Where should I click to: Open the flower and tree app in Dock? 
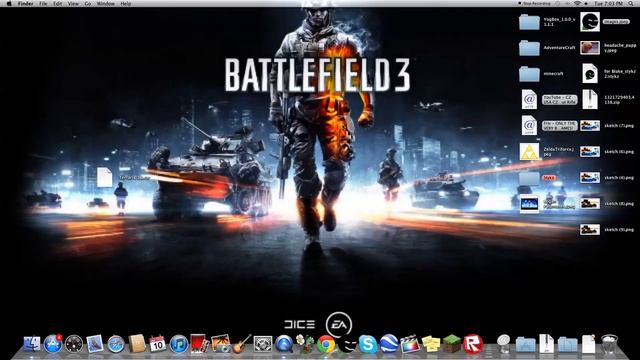304,344
